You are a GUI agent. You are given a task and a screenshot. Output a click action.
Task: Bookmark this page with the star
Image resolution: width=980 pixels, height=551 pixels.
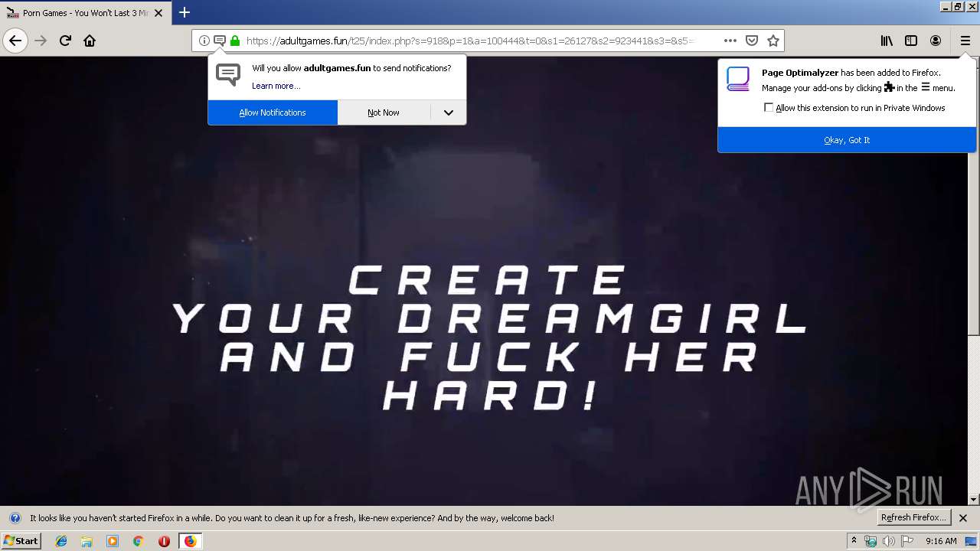[x=773, y=41]
